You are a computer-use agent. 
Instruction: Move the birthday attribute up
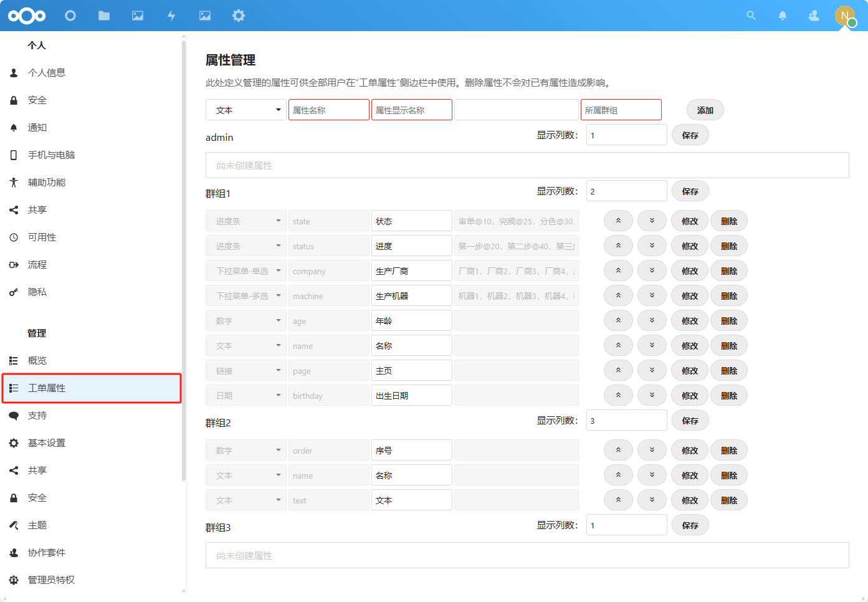coord(618,395)
